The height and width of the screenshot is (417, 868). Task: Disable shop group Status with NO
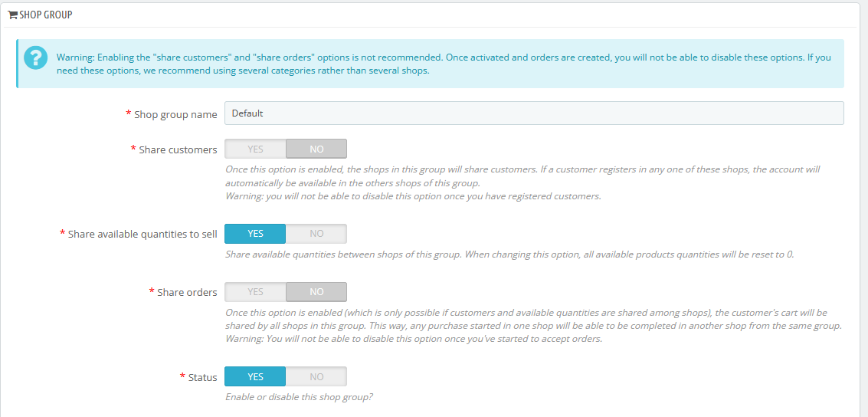point(316,376)
